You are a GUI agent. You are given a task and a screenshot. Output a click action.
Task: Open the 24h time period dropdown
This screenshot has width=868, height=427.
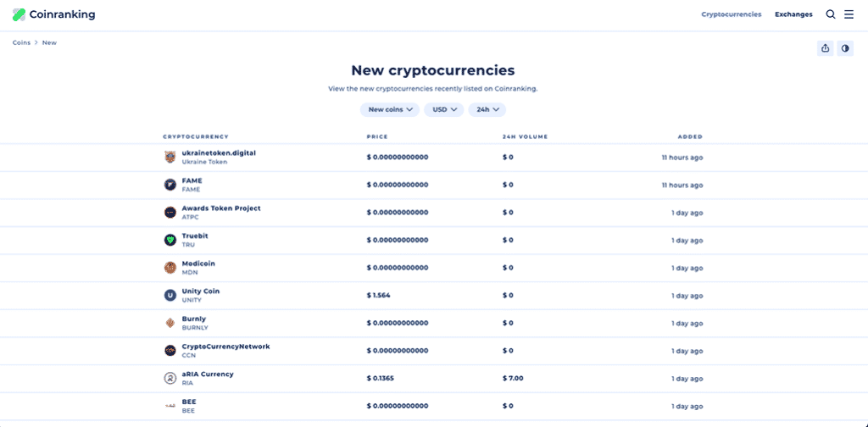[487, 109]
